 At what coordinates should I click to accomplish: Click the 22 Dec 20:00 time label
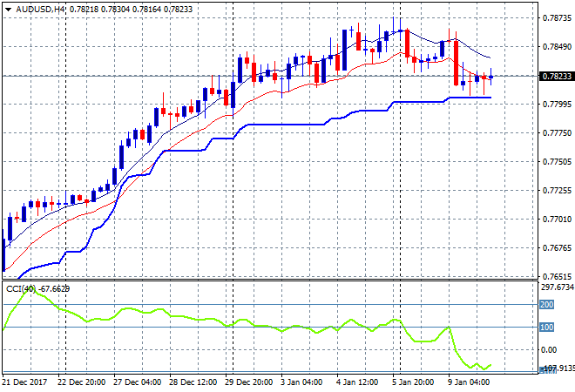81,382
